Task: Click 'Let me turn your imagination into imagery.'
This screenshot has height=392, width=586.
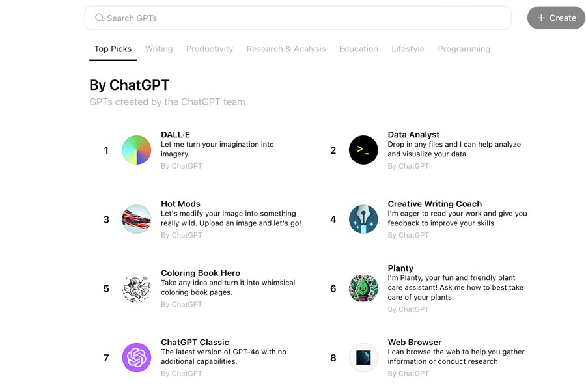Action: [x=217, y=149]
